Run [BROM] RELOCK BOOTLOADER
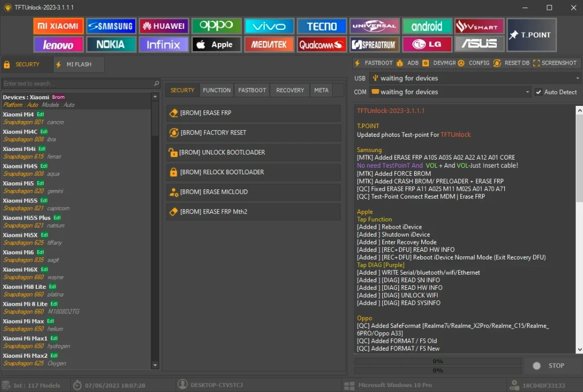The width and height of the screenshot is (583, 392). [x=254, y=172]
